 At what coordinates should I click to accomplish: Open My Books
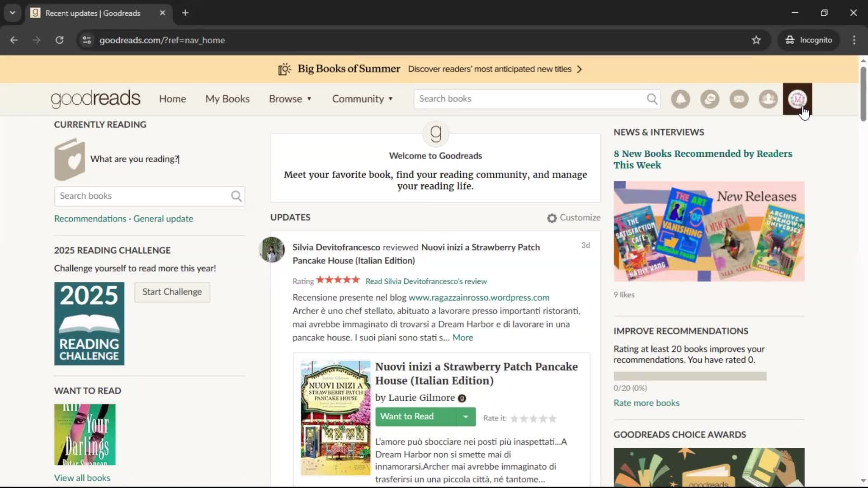tap(227, 99)
